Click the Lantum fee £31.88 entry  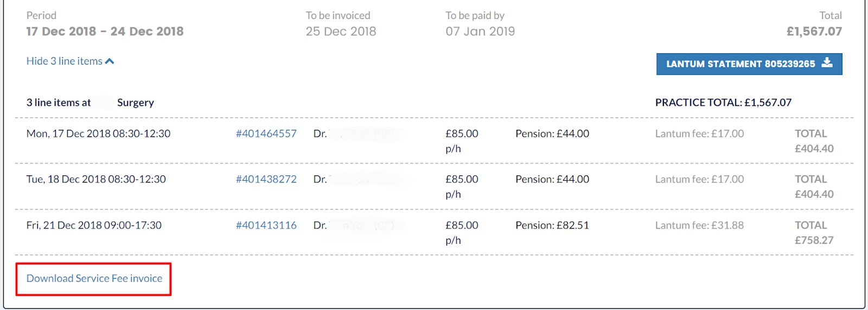(699, 225)
